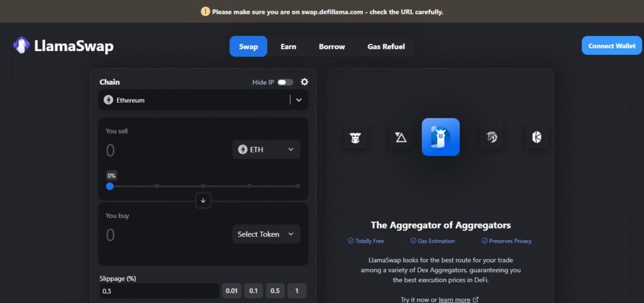Open settings via the gear icon
The height and width of the screenshot is (303, 644).
pos(304,82)
